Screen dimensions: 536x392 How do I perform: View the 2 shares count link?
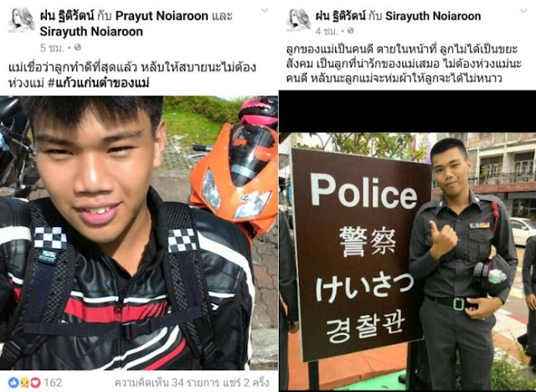point(245,383)
